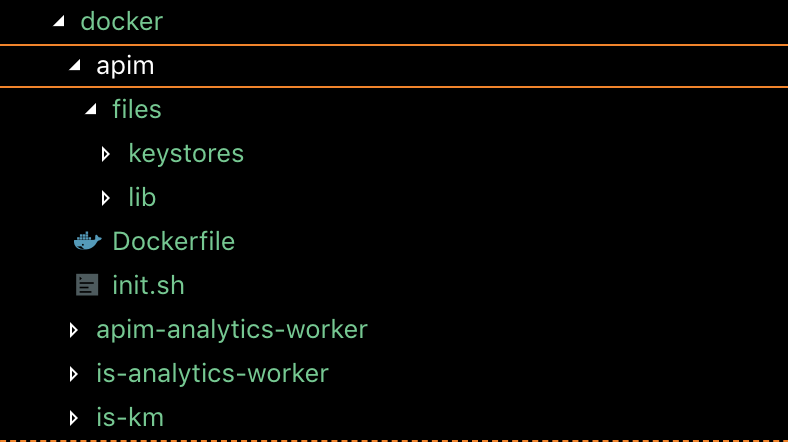Select the apim folder label
788x442 pixels.
point(125,65)
